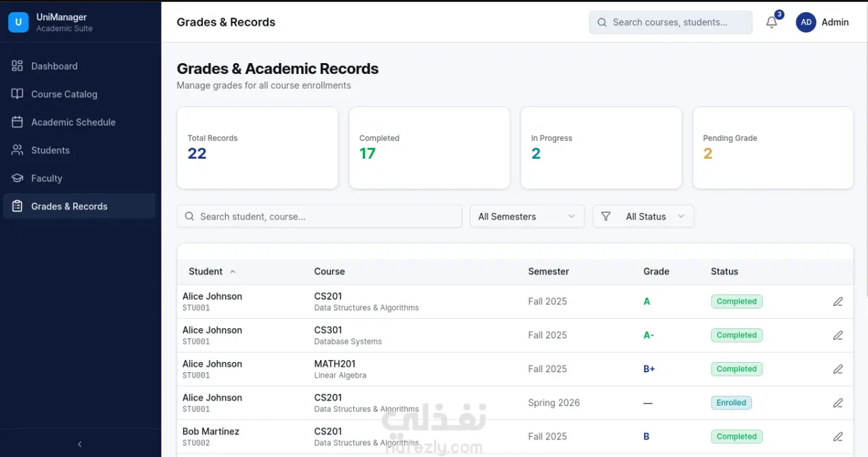Edit Alice Johnson's CS301 grade record
868x457 pixels.
click(x=838, y=335)
